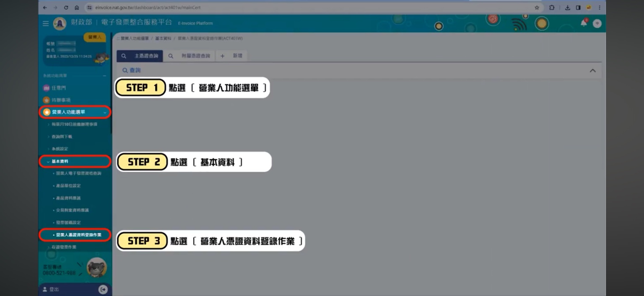Collapse 營業人功能選單 using its chevron

[105, 112]
